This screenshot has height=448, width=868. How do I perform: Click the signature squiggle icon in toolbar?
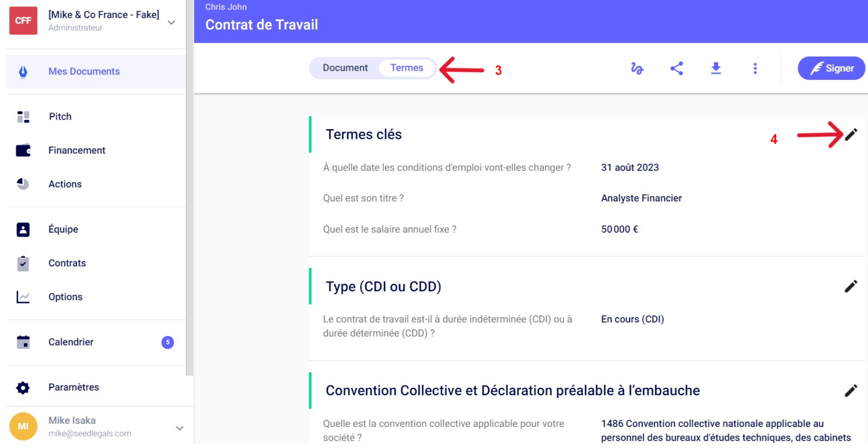637,69
